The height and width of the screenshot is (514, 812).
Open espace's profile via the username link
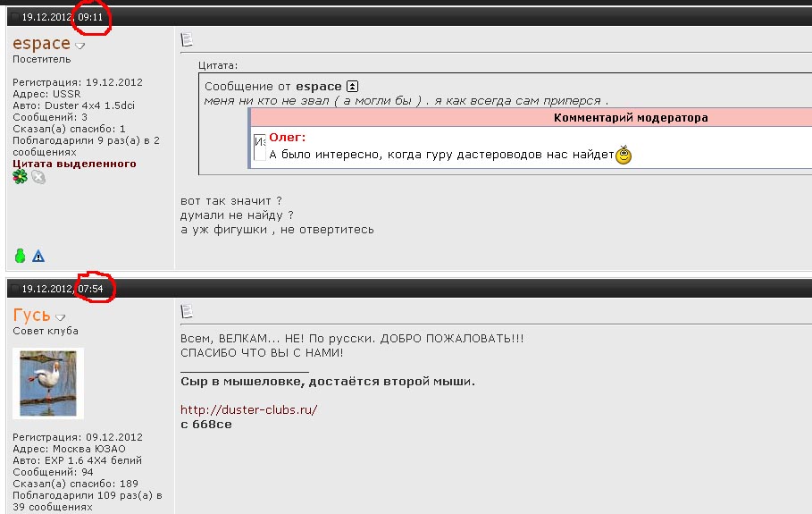point(41,43)
